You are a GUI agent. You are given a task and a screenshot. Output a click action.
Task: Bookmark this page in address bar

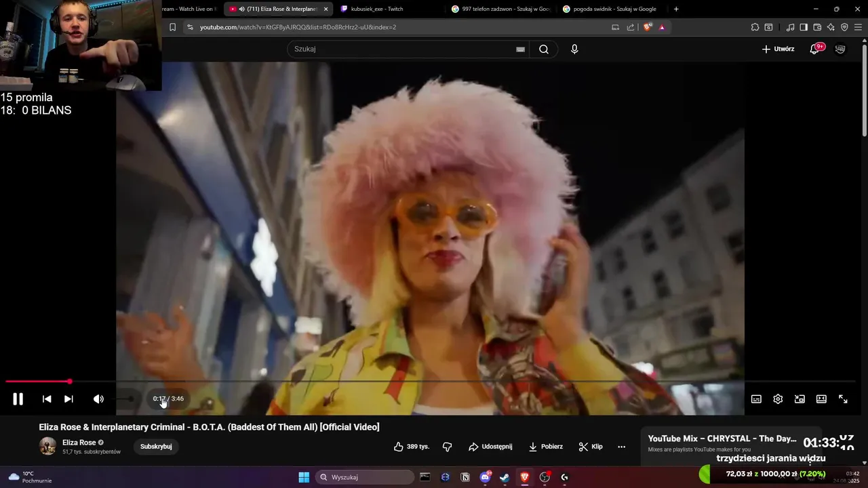pyautogui.click(x=172, y=27)
